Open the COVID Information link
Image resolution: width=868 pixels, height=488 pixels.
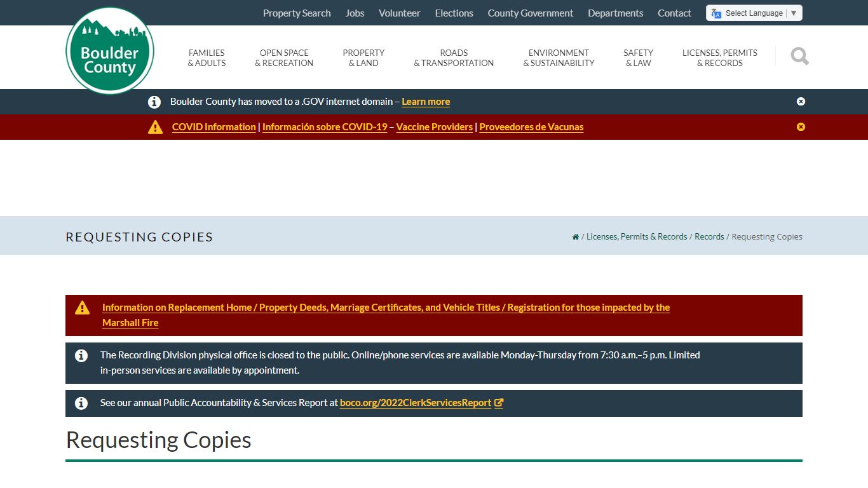pyautogui.click(x=214, y=127)
